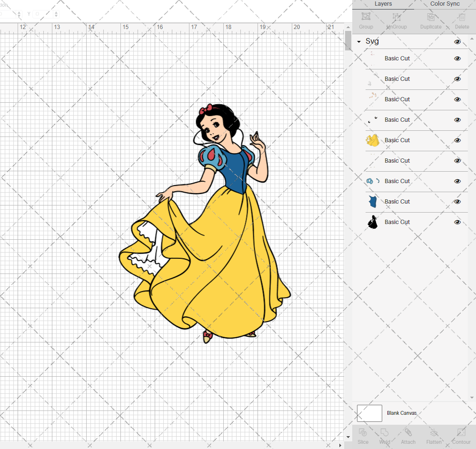Collapse the Svg layer group
Image resolution: width=476 pixels, height=449 pixels.
click(359, 42)
